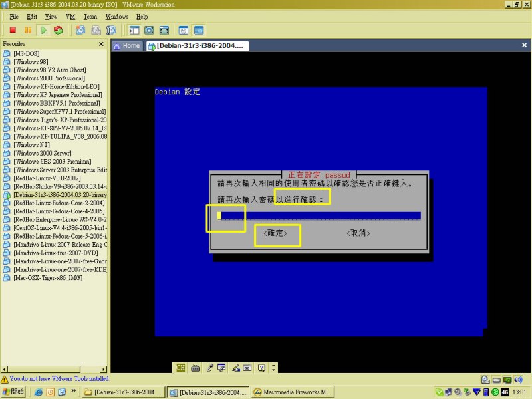Click the Windows Start button
The height and width of the screenshot is (399, 532).
tap(13, 392)
